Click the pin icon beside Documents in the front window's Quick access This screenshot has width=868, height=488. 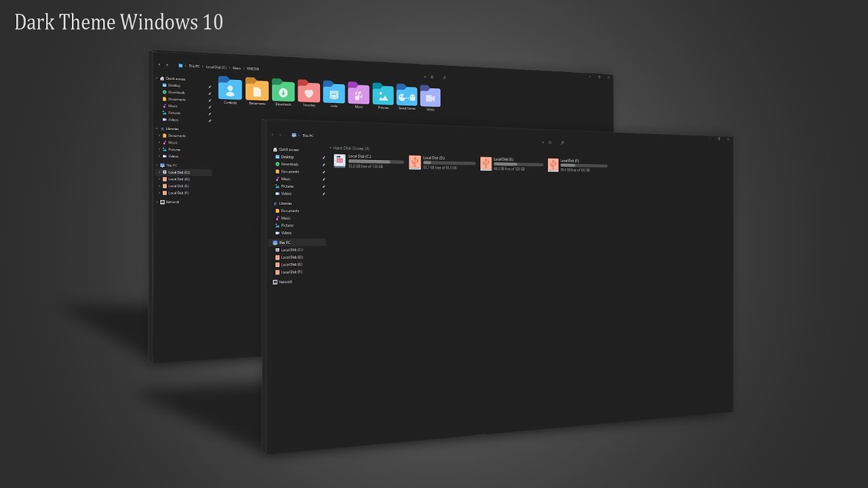(323, 172)
